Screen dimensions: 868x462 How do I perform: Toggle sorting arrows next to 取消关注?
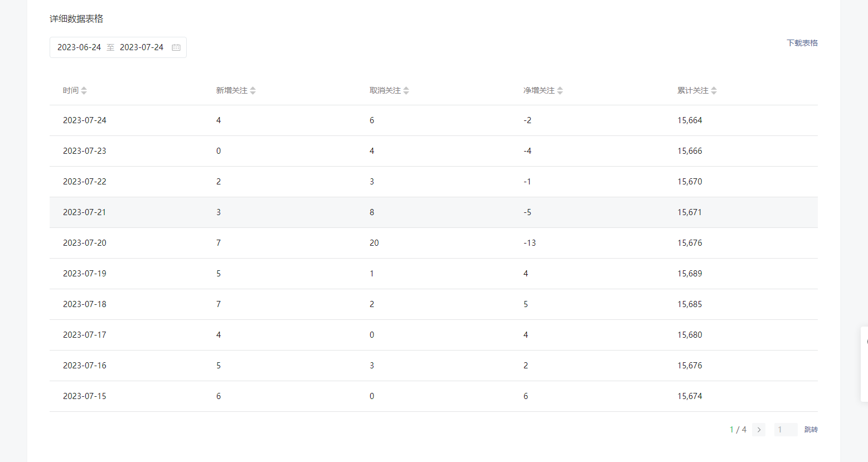pyautogui.click(x=406, y=91)
